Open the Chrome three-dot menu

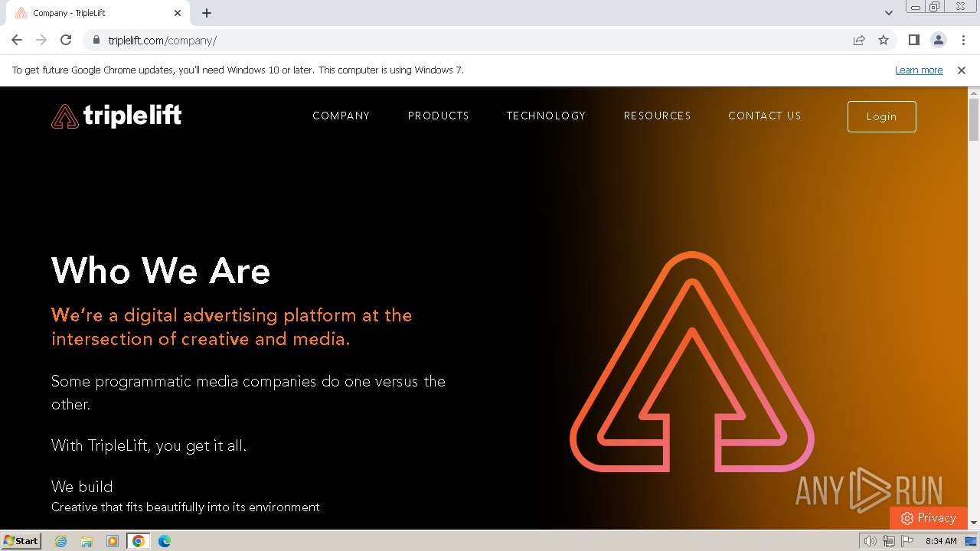point(963,40)
